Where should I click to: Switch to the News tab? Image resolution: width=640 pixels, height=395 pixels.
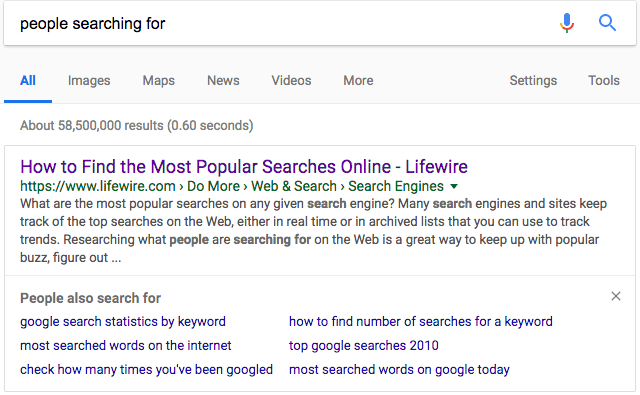click(x=223, y=80)
